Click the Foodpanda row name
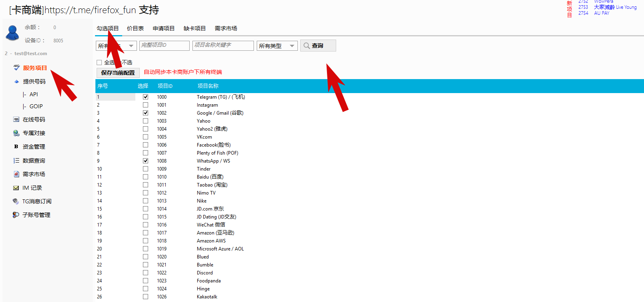Screen dimensions: 644x302 209,281
